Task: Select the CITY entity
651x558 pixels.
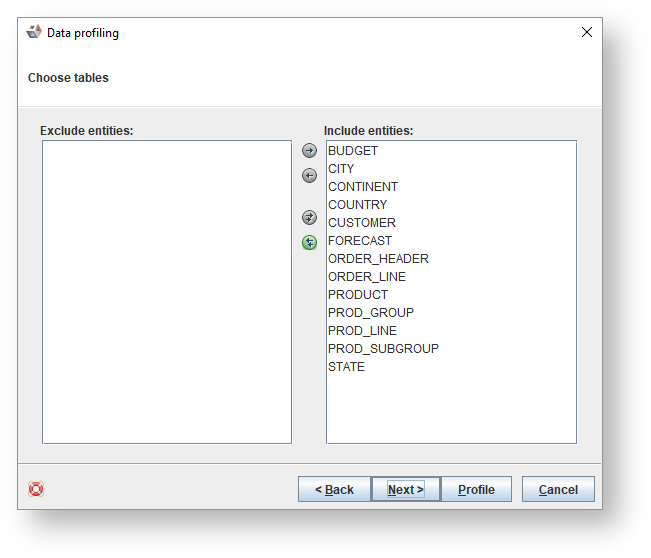Action: (341, 169)
